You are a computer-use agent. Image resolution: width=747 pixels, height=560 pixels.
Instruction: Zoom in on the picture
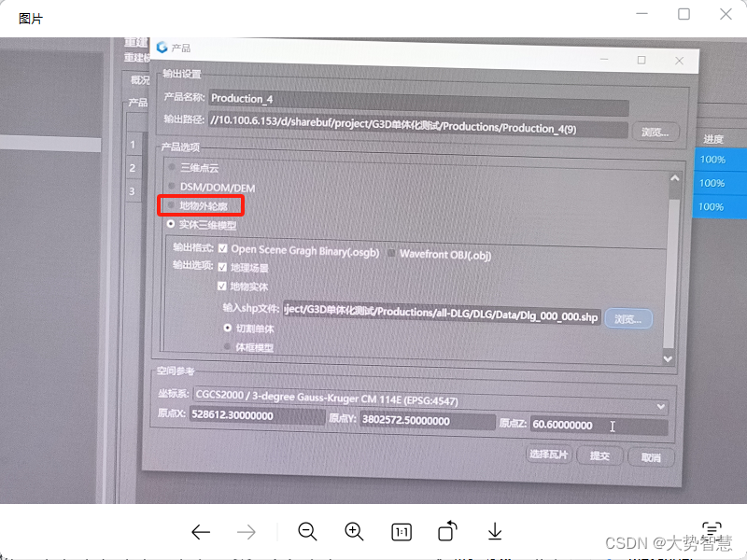[x=354, y=531]
